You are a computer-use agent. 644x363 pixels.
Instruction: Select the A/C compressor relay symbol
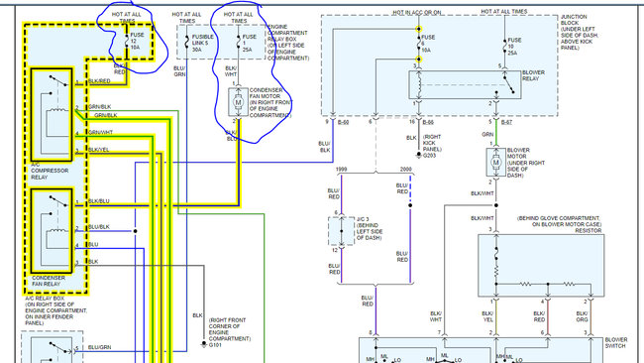(x=52, y=115)
